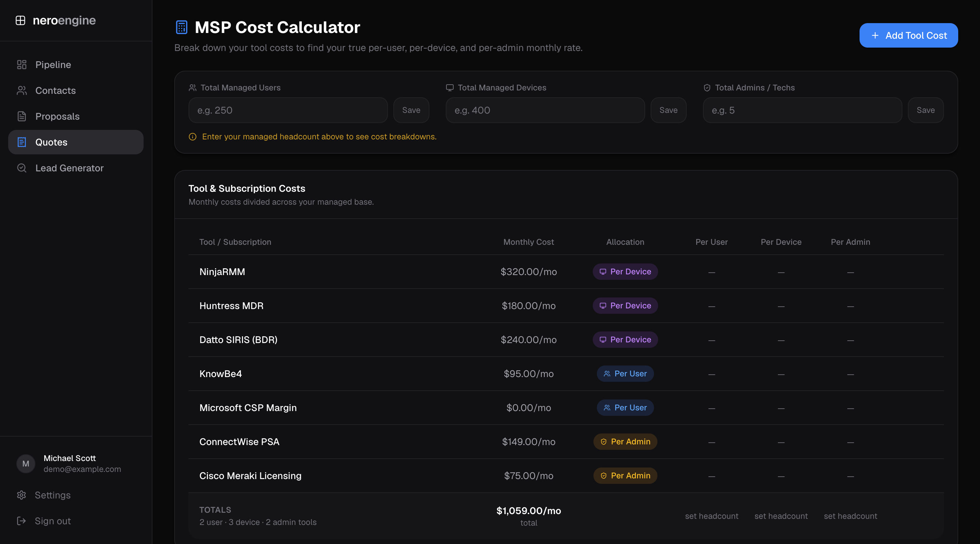Viewport: 980px width, 544px height.
Task: Click Microsoft CSP Margin Per User badge
Action: [x=625, y=408]
